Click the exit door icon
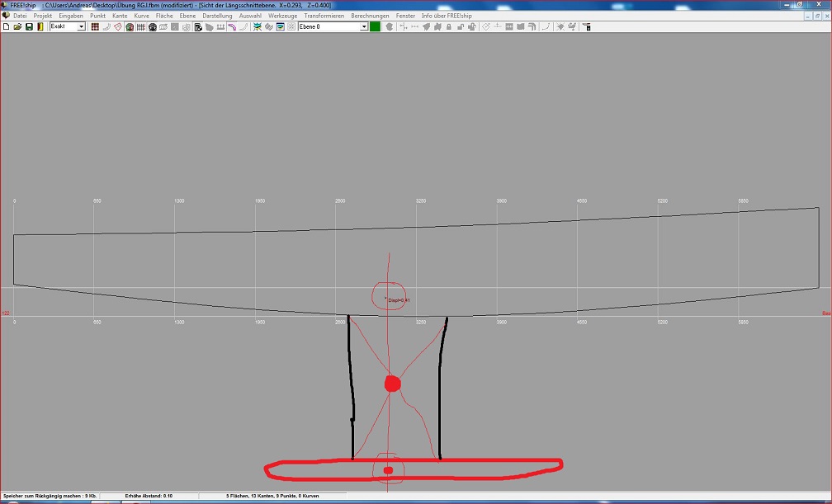The width and height of the screenshot is (832, 504). click(x=40, y=26)
